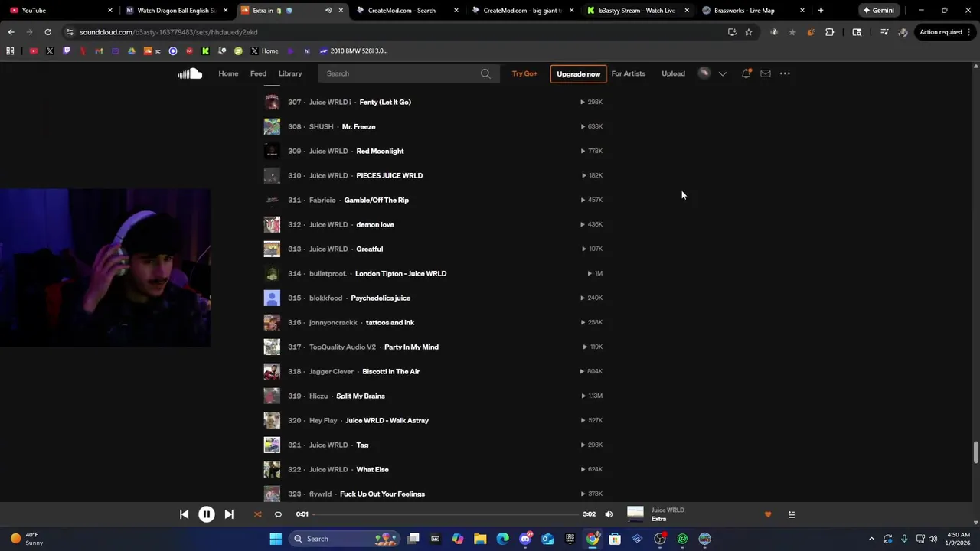Skip to the next track
Image resolution: width=980 pixels, height=551 pixels.
pos(228,514)
